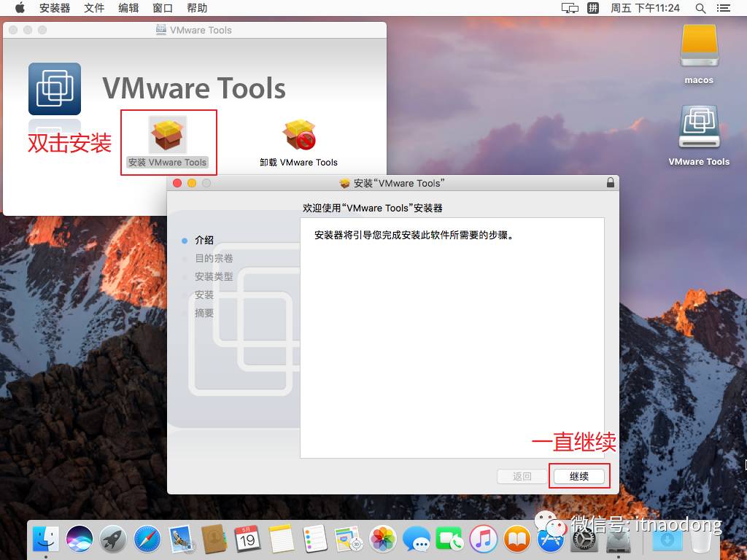Click the screen mirroring icon in menu bar

(570, 8)
